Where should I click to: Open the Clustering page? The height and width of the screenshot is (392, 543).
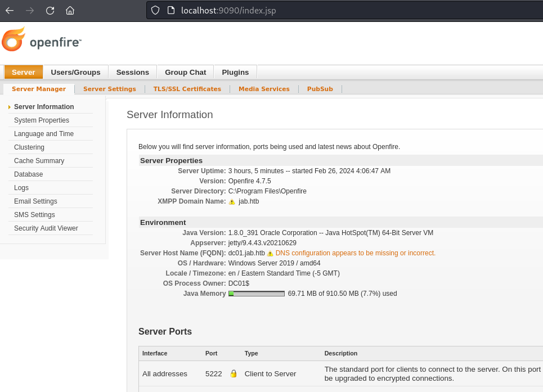(x=29, y=147)
